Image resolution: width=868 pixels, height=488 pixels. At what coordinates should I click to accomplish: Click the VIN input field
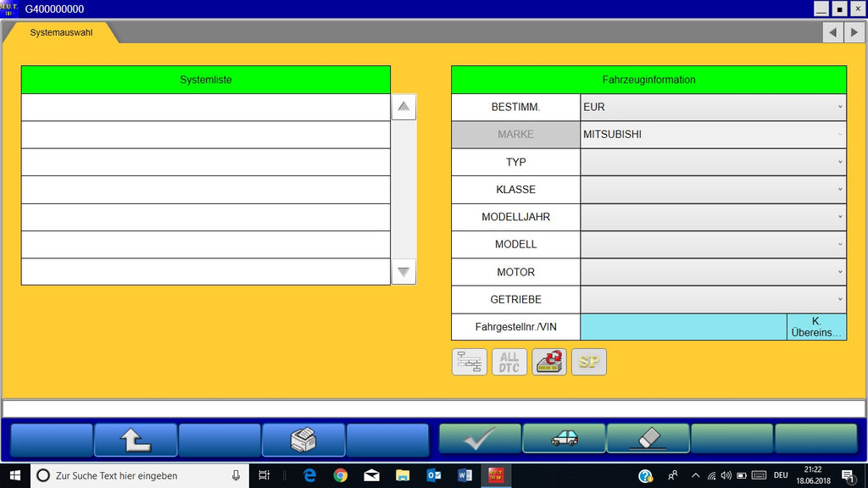[684, 326]
